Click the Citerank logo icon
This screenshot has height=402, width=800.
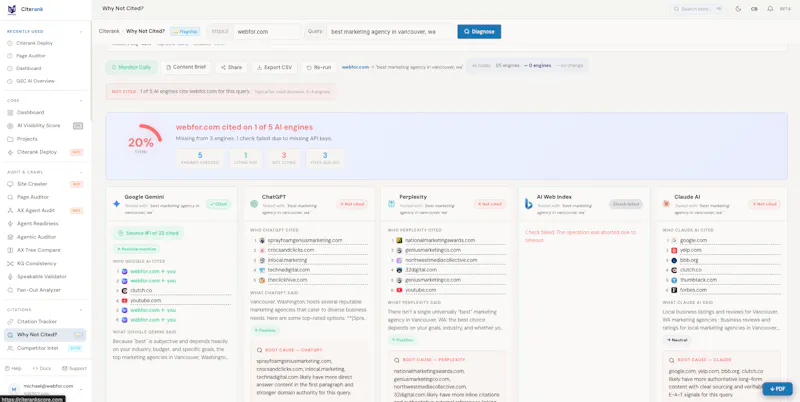12,9
